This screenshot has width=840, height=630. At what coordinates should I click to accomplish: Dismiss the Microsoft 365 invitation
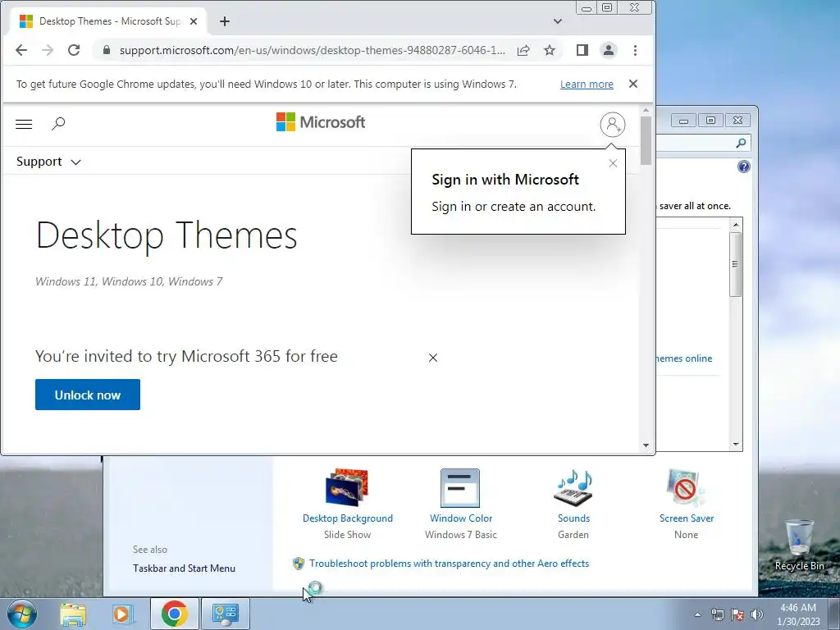[x=433, y=358]
